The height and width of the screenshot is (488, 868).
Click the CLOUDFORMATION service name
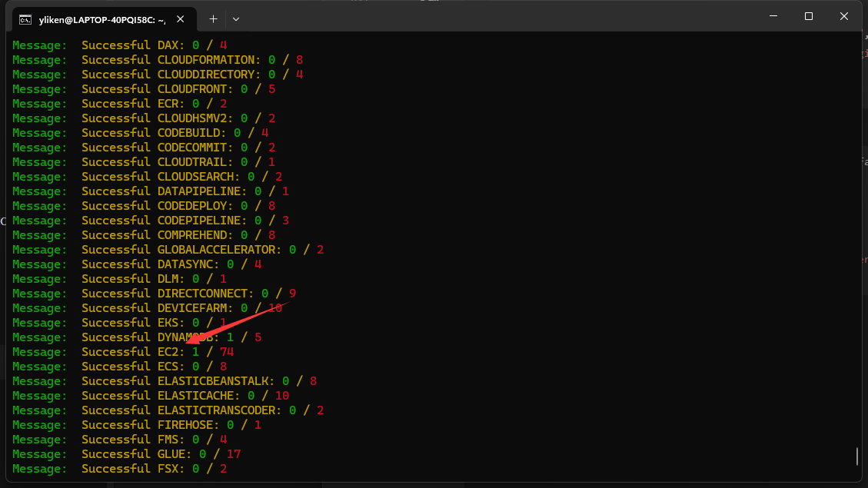point(205,60)
